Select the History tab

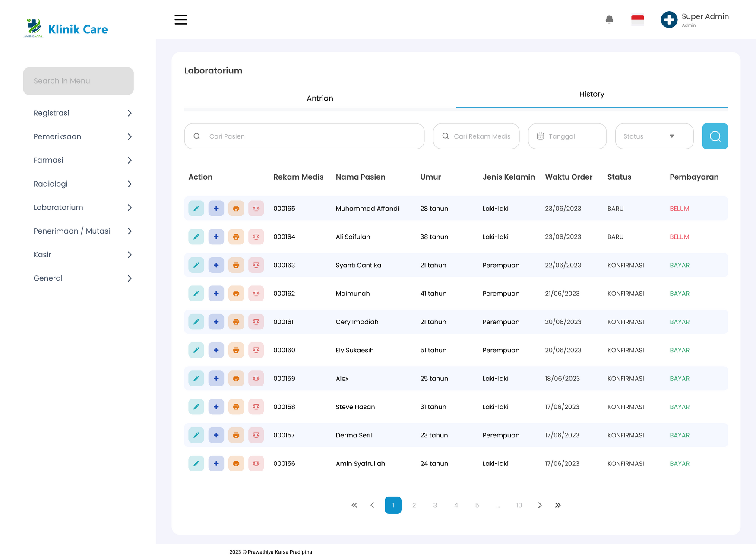tap(592, 94)
